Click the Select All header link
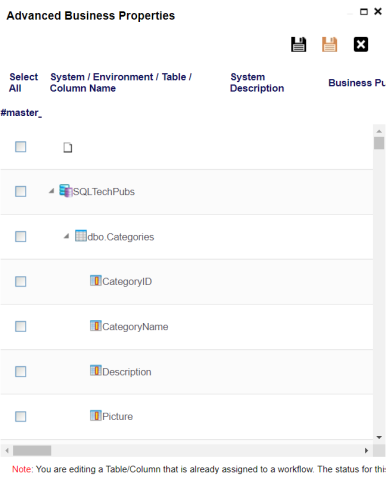 click(x=24, y=82)
